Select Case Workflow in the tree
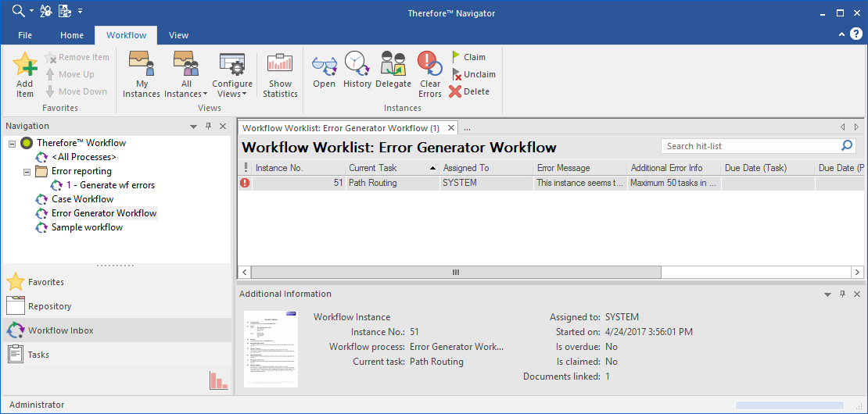This screenshot has height=414, width=868. (82, 199)
